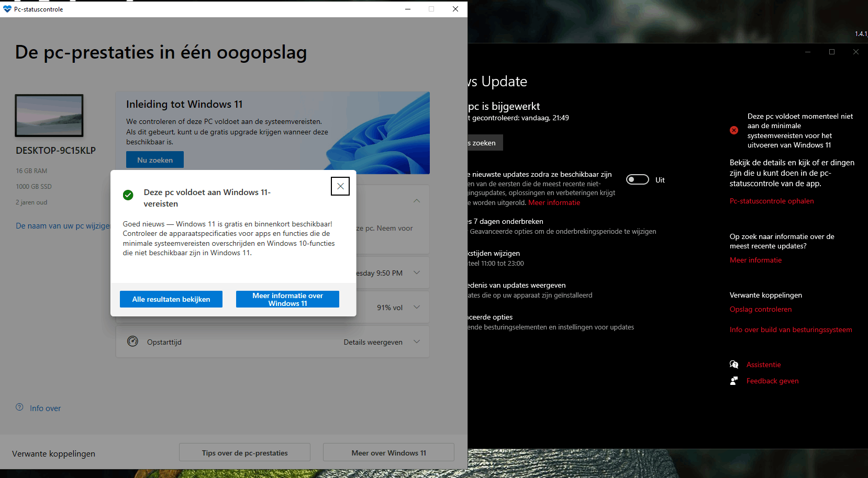Click the zoeken button in Windows Update
Viewport: 868px width, 478px height.
[x=485, y=143]
